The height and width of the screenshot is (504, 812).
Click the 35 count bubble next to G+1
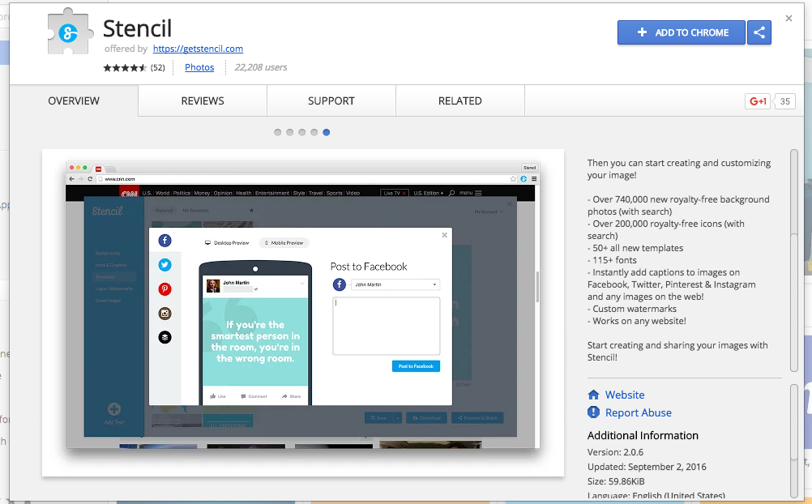(784, 101)
